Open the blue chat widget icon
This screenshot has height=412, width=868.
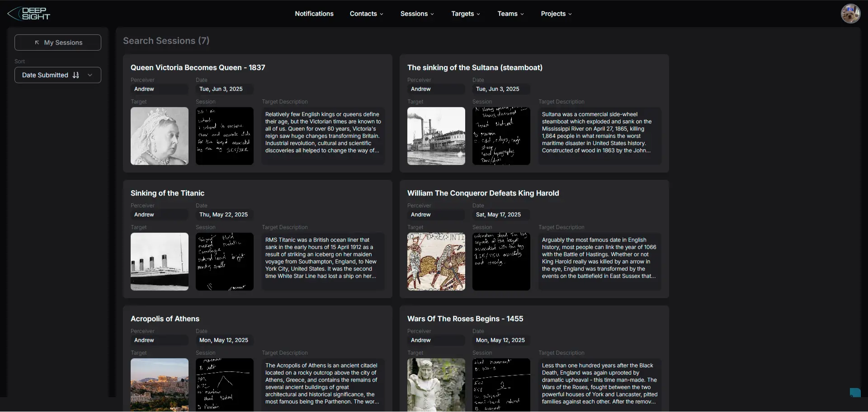click(x=855, y=393)
